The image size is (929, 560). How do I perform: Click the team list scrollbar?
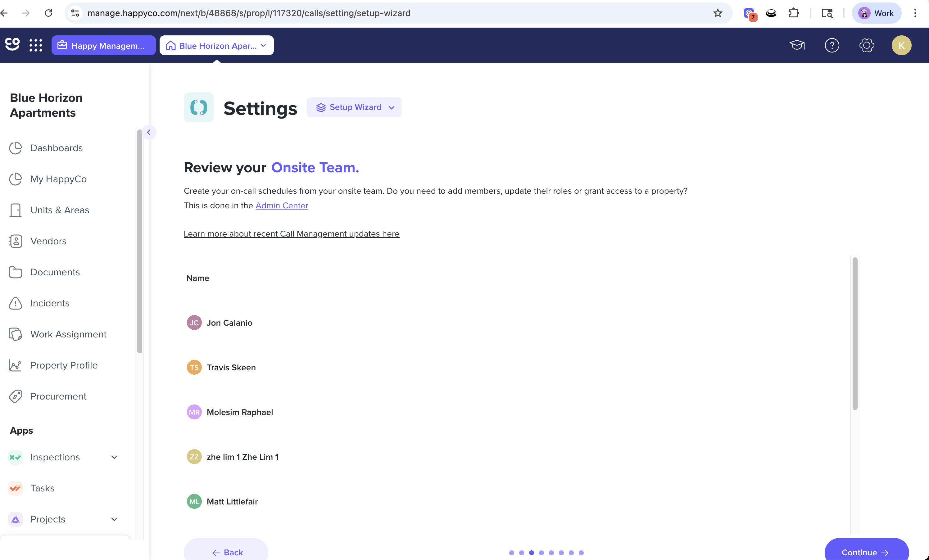tap(855, 333)
